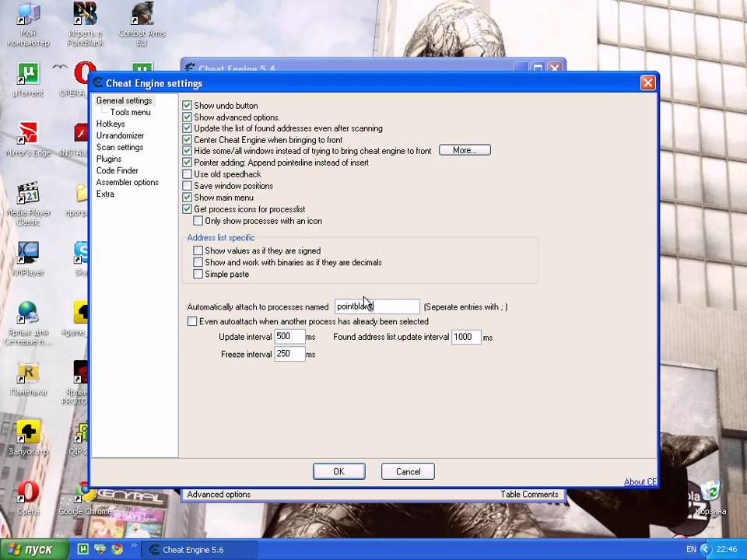Click Chrome quick launch icon in taskbar

tap(117, 549)
